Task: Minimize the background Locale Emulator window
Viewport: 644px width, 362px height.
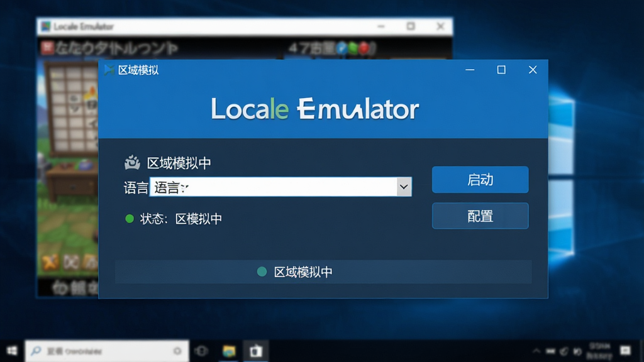Action: (381, 26)
